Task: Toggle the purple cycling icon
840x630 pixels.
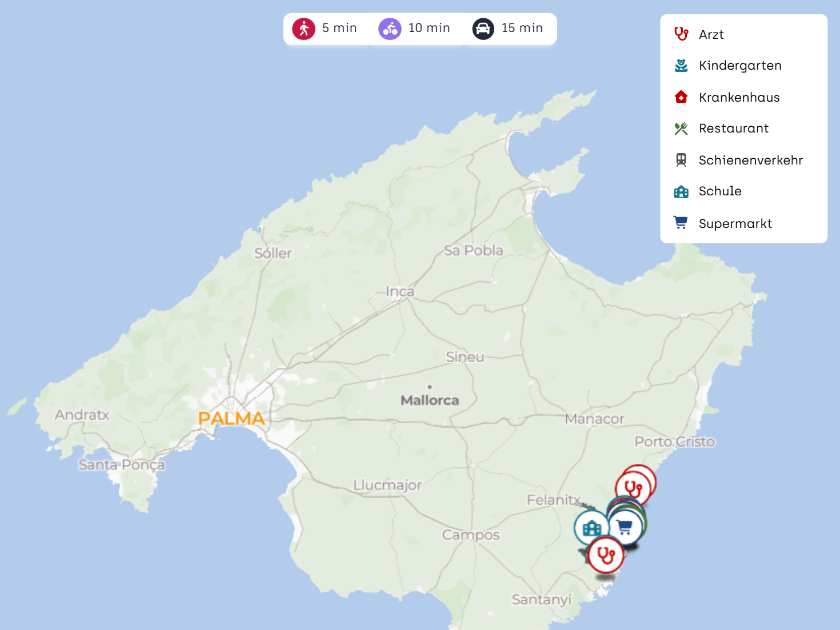Action: [390, 29]
